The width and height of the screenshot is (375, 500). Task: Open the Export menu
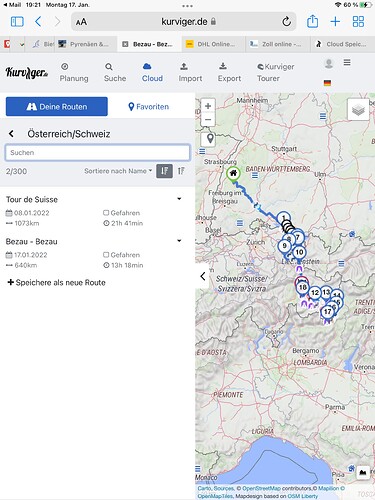pos(229,72)
